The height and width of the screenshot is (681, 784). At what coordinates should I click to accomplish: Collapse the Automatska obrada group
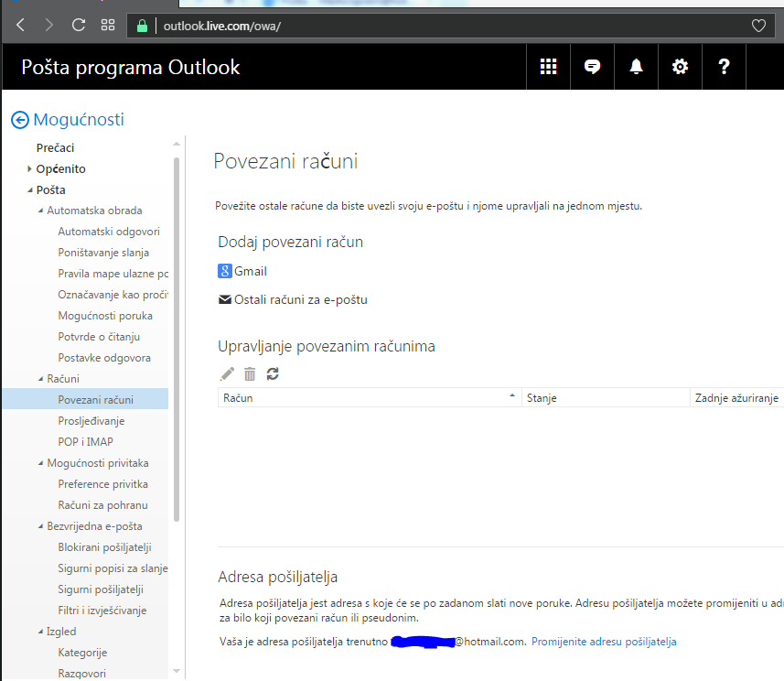[x=40, y=211]
